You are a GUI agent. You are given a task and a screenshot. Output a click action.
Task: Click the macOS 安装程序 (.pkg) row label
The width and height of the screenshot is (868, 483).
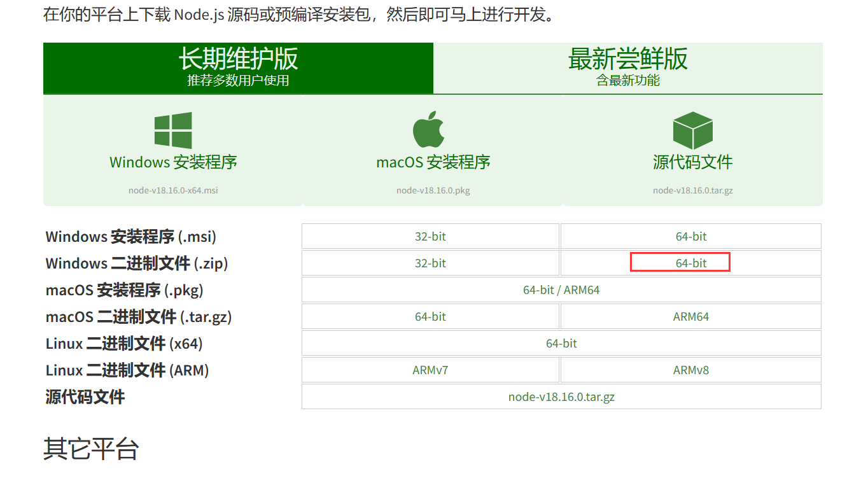pos(125,290)
